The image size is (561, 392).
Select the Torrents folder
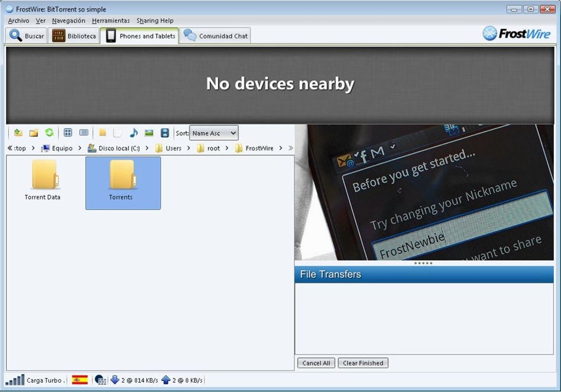pyautogui.click(x=123, y=183)
